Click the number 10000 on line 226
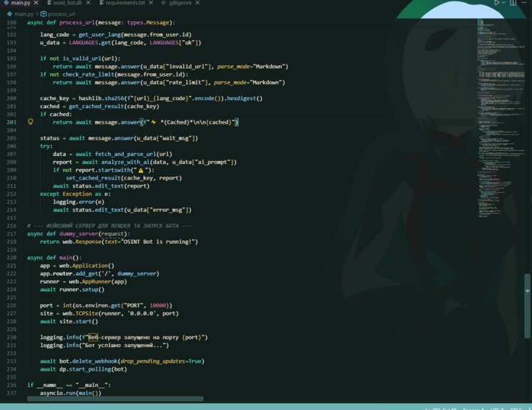The height and width of the screenshot is (410, 532). 158,306
